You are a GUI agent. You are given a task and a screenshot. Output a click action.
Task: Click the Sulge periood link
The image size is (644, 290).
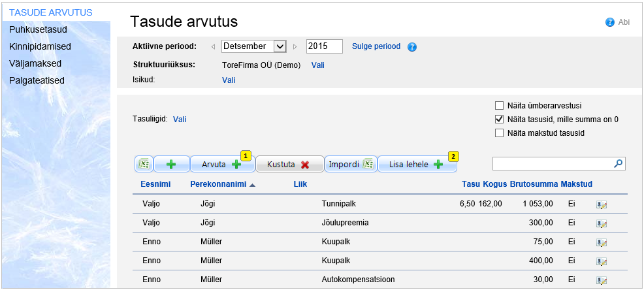[x=376, y=46]
